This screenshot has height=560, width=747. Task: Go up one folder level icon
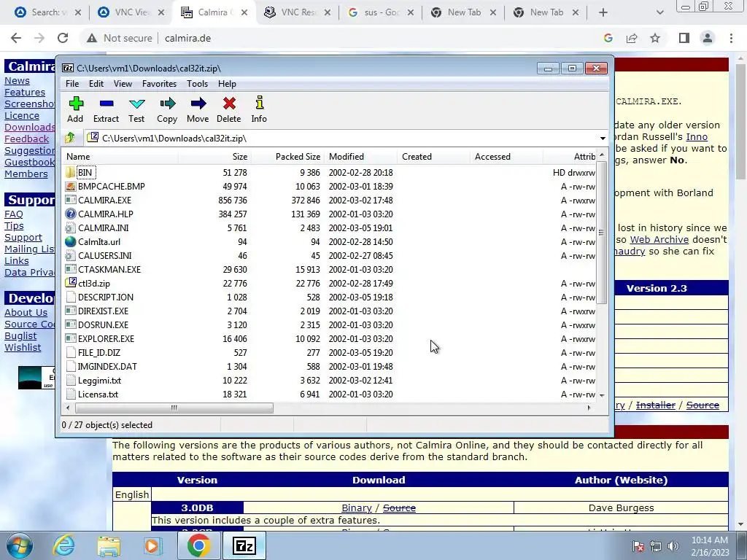click(x=70, y=138)
